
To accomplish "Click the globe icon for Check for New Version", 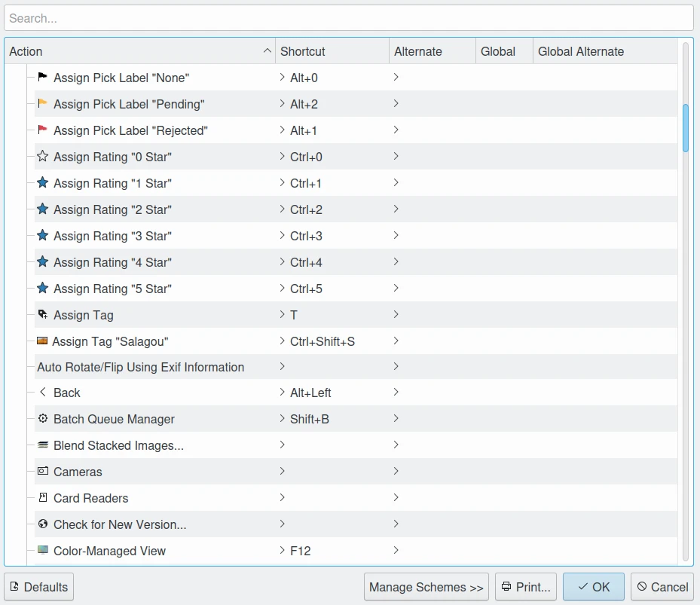I will pos(42,524).
